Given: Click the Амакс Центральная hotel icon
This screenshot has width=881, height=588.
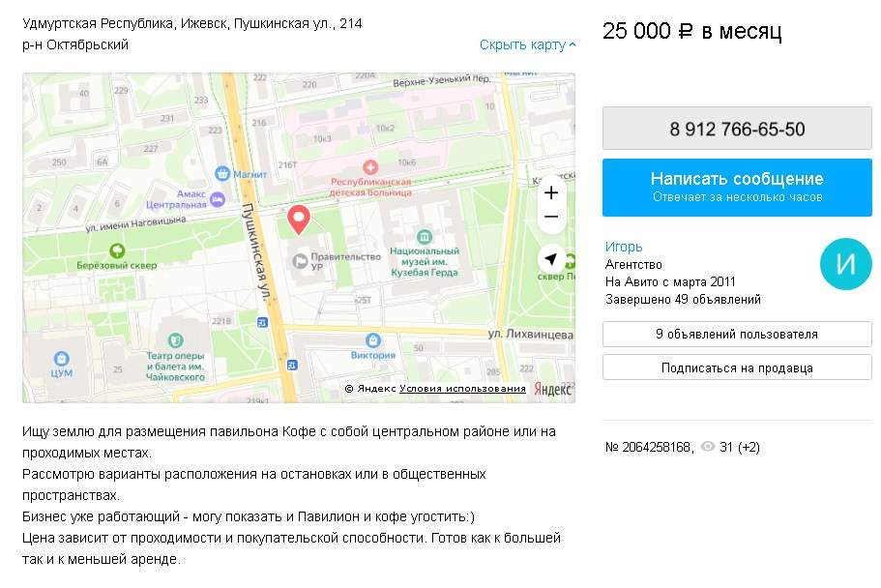Looking at the screenshot, I should 218,198.
